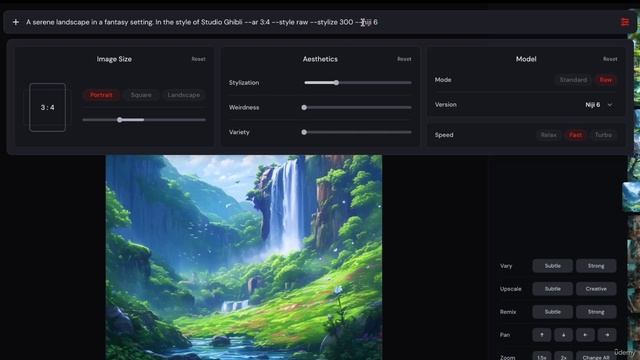This screenshot has height=360, width=640.
Task: Click Strong in the Vary row
Action: click(x=596, y=266)
